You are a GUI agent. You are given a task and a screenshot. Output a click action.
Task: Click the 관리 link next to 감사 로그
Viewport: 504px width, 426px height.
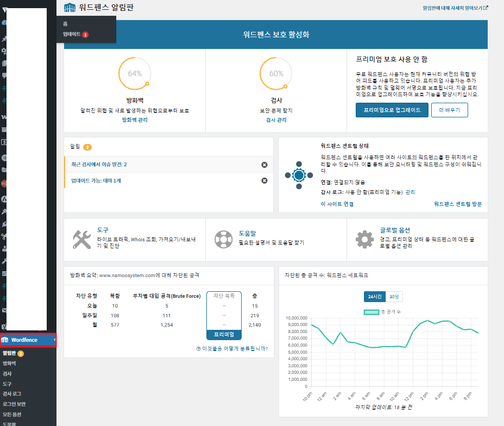(410, 192)
